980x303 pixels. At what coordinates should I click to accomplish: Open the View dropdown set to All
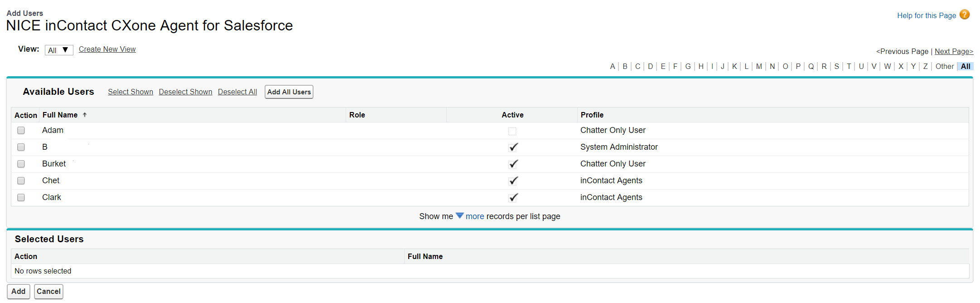click(59, 50)
